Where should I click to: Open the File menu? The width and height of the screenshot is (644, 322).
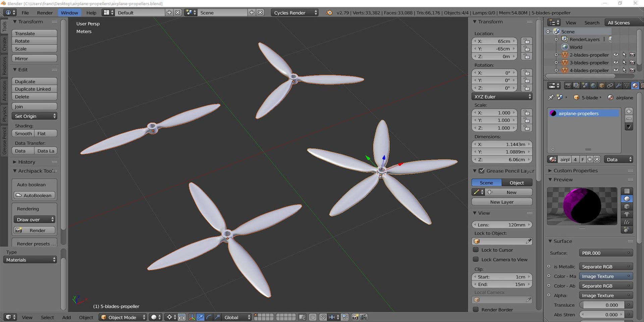[x=25, y=13]
